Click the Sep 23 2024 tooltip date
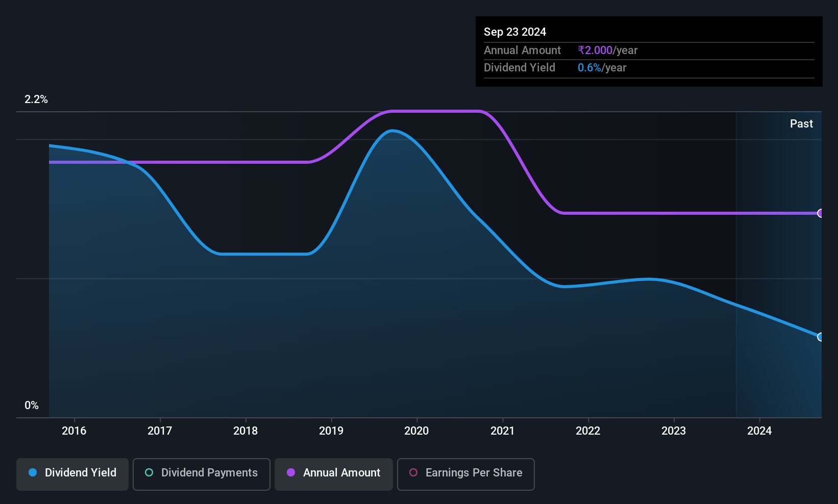Image resolution: width=838 pixels, height=504 pixels. click(515, 32)
